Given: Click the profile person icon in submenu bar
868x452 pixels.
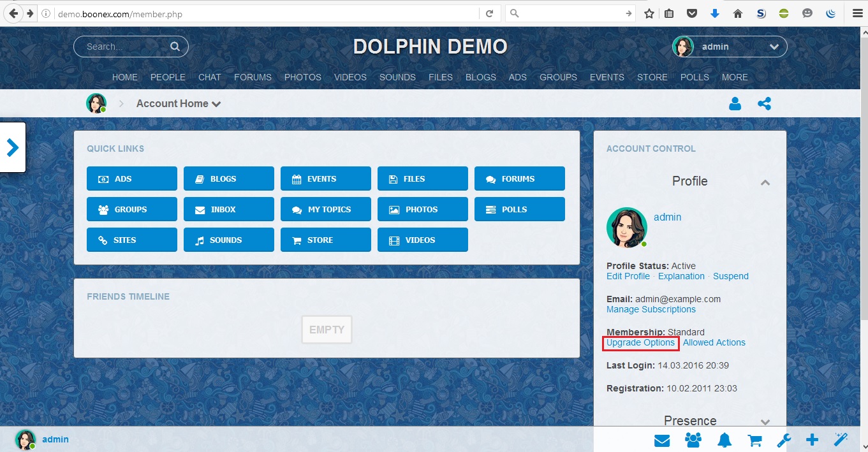Looking at the screenshot, I should click(735, 103).
